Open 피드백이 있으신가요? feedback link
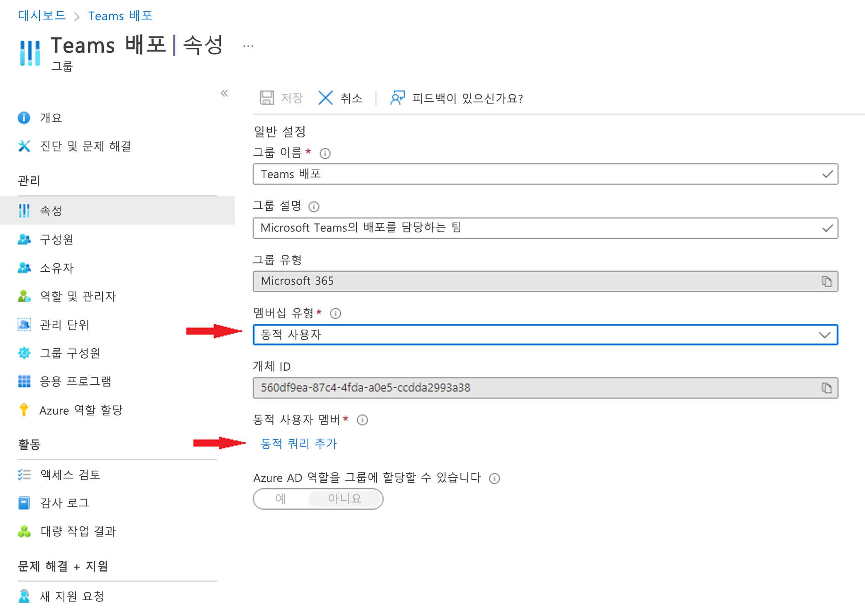Screen dimensions: 865x616 (467, 98)
